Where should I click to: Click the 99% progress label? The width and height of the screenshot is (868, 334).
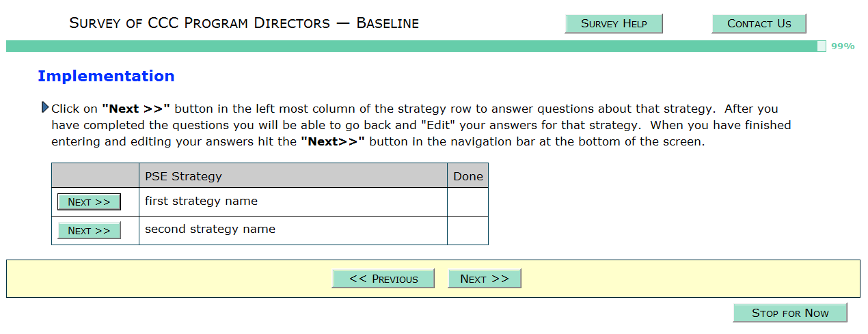[843, 46]
